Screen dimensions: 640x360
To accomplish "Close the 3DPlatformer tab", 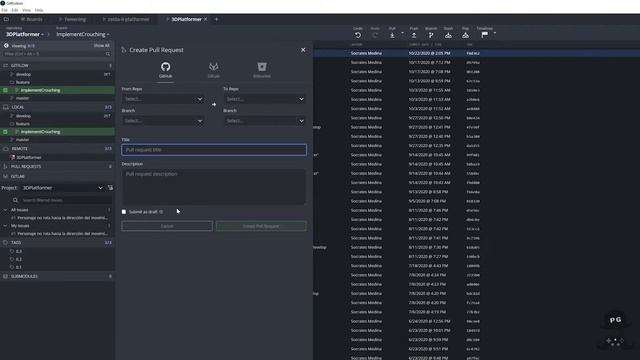I will click(x=206, y=19).
